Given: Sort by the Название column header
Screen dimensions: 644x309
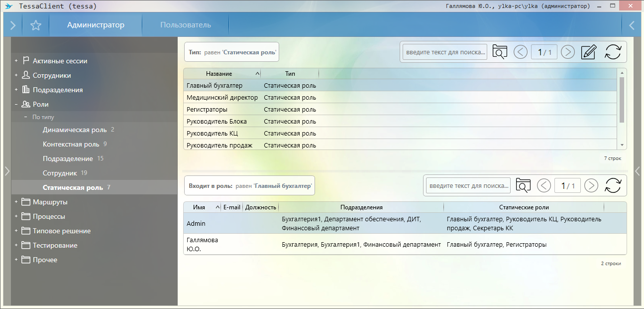Looking at the screenshot, I should [x=219, y=74].
